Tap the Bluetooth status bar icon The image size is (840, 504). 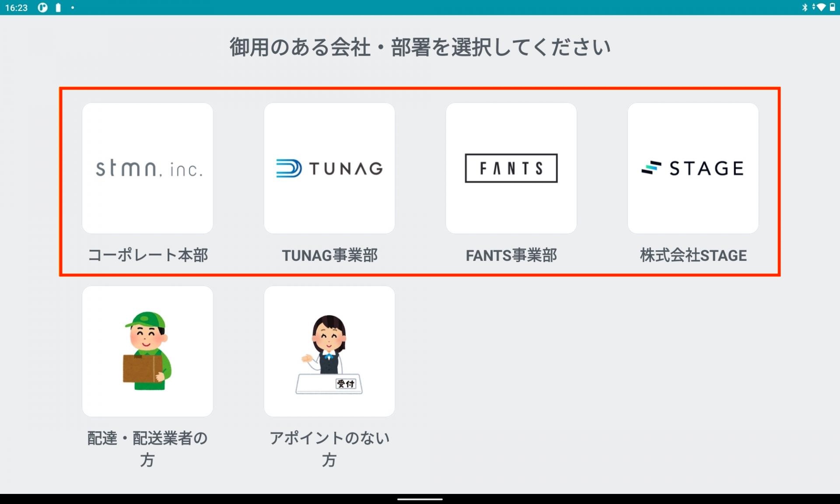[x=804, y=7]
